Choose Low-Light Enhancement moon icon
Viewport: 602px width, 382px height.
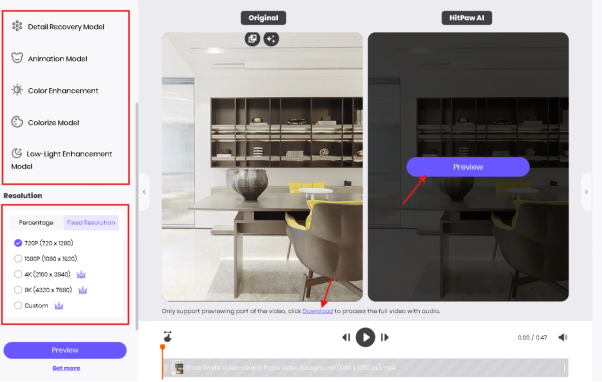[x=17, y=153]
